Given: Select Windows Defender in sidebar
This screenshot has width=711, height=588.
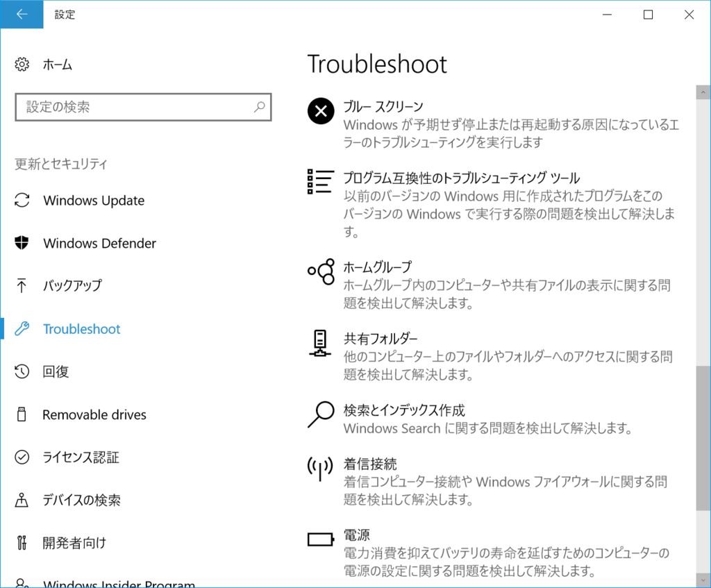Looking at the screenshot, I should (x=100, y=243).
